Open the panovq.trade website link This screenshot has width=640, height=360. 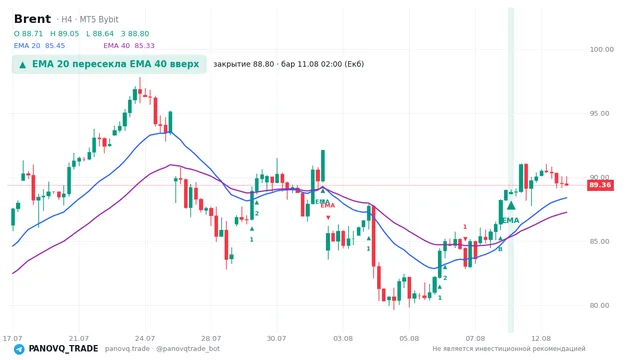tap(127, 349)
